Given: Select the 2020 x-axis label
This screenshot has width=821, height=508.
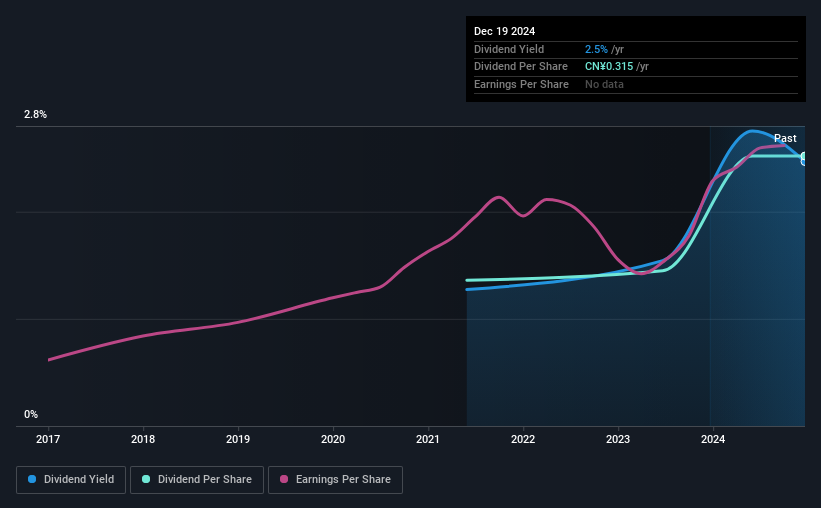Looking at the screenshot, I should coord(333,439).
